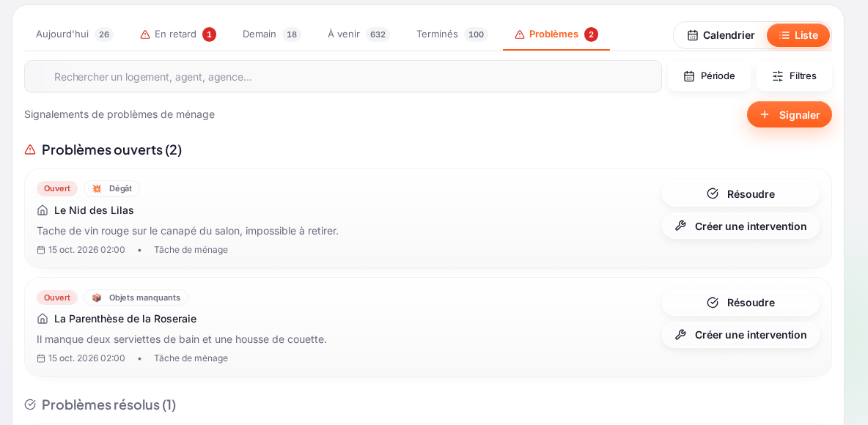This screenshot has height=425, width=868.
Task: Click the house icon beside Le Nid des Lilas
Action: pyautogui.click(x=43, y=210)
